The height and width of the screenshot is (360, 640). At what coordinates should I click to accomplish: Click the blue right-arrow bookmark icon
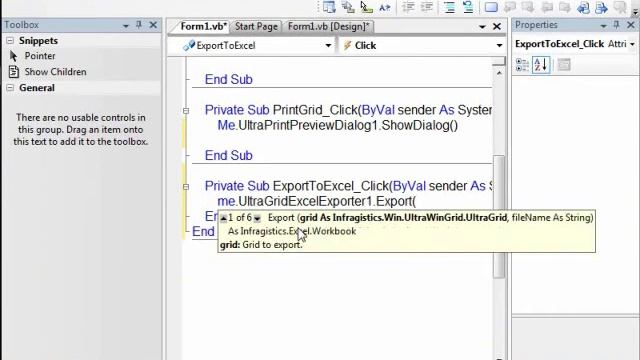[601, 7]
